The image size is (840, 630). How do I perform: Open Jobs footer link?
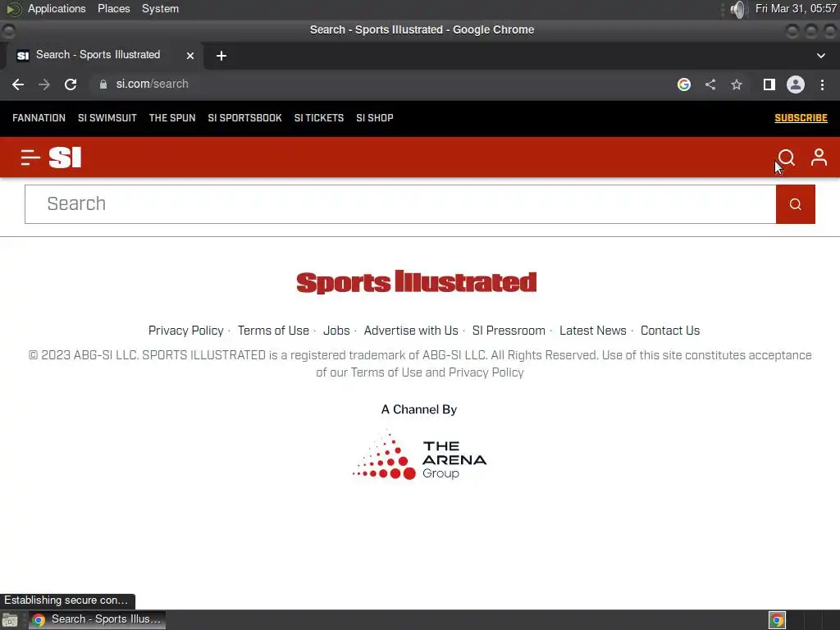(336, 331)
